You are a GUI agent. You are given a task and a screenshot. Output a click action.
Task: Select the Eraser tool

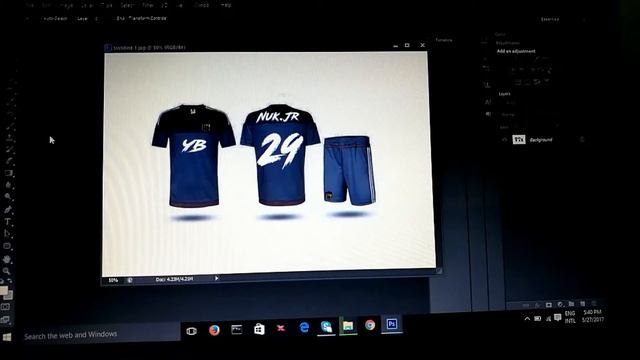click(x=9, y=161)
